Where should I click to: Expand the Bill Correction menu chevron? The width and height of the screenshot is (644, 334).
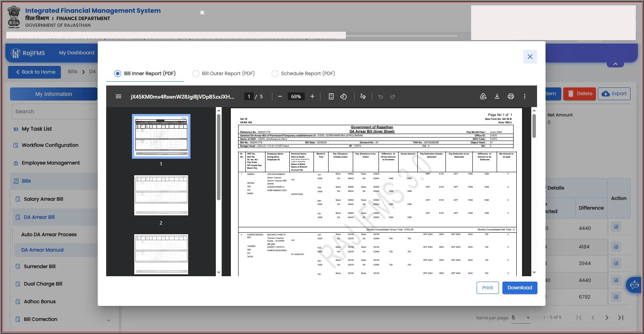click(x=108, y=320)
